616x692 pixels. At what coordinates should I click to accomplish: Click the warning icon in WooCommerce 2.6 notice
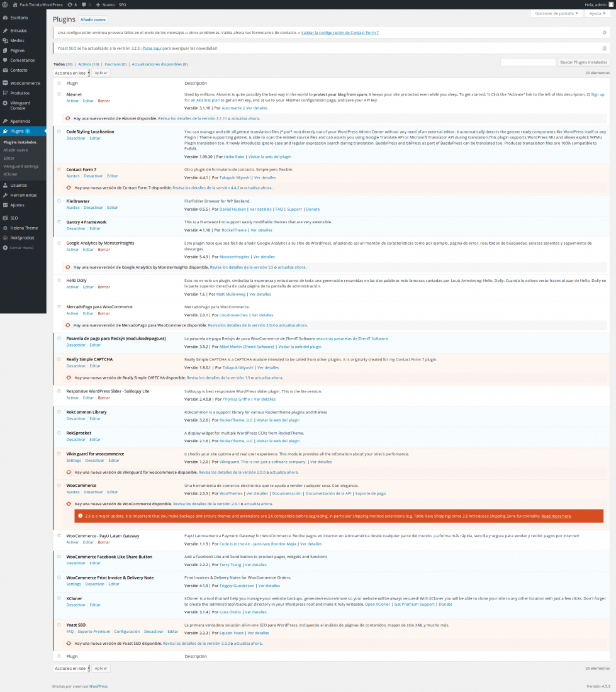coord(81,515)
